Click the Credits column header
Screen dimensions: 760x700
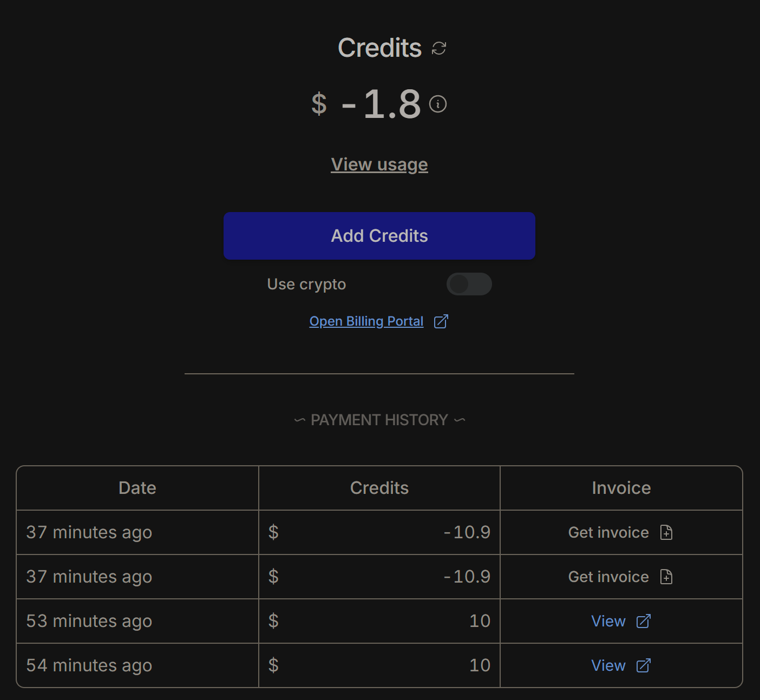click(379, 488)
